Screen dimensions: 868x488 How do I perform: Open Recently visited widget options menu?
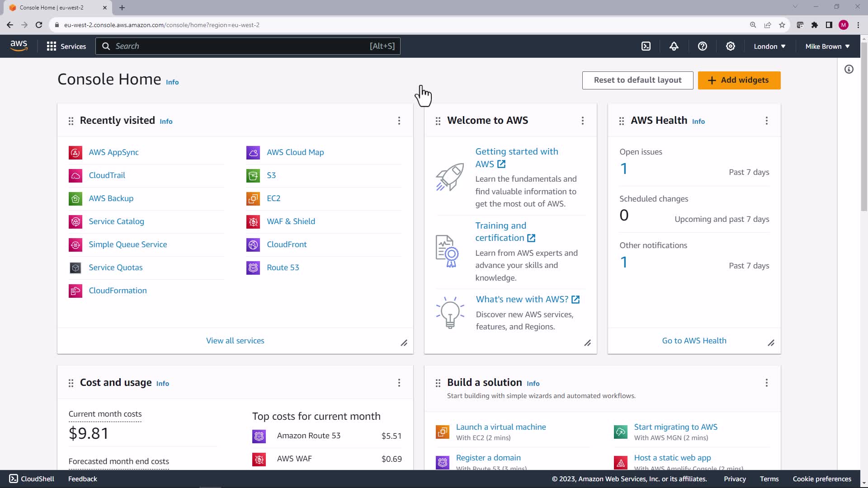tap(399, 121)
